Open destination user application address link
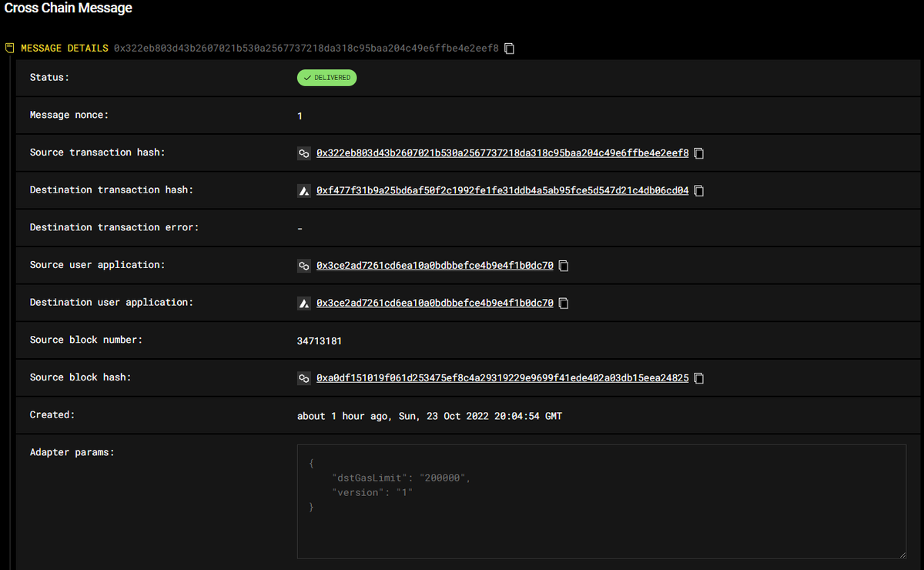Screen dimensions: 924x570 tap(435, 303)
